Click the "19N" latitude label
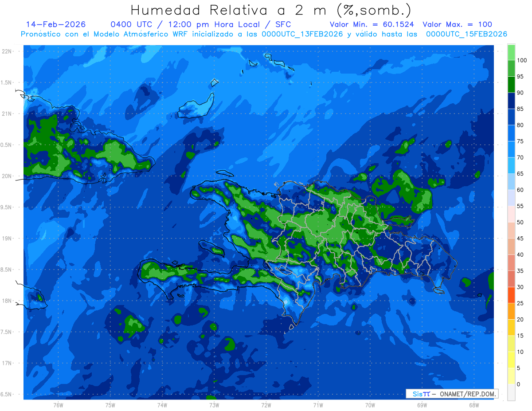532x411 pixels. [x=7, y=239]
